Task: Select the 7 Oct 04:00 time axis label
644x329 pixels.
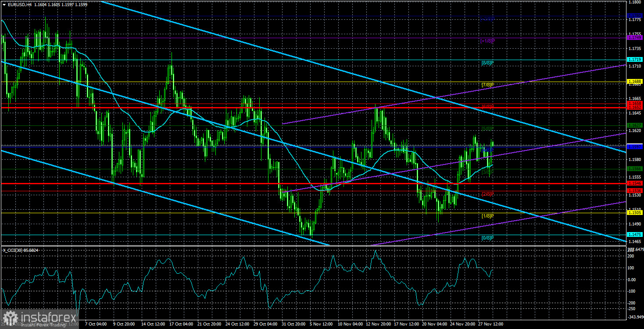Action: [97, 324]
